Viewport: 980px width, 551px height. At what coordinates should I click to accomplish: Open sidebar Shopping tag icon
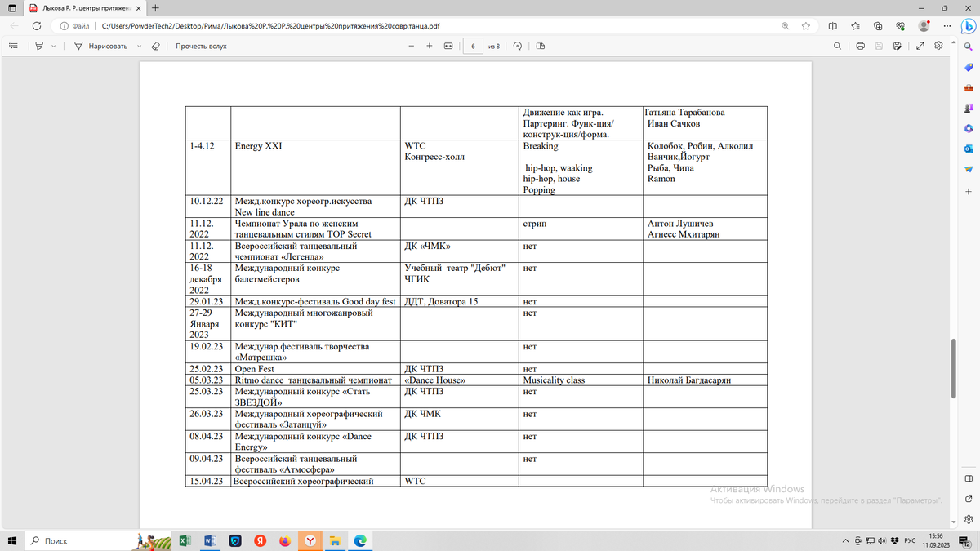969,67
